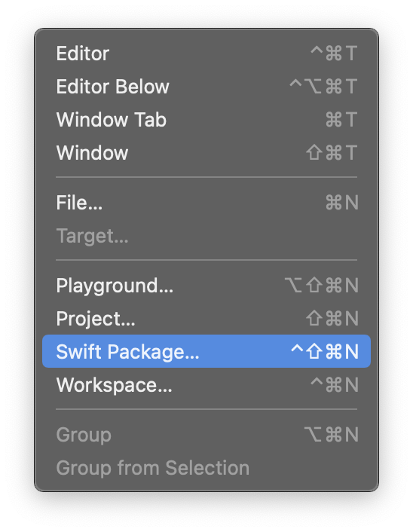This screenshot has width=413, height=532.
Task: Create a new Playground...
Action: click(x=206, y=286)
